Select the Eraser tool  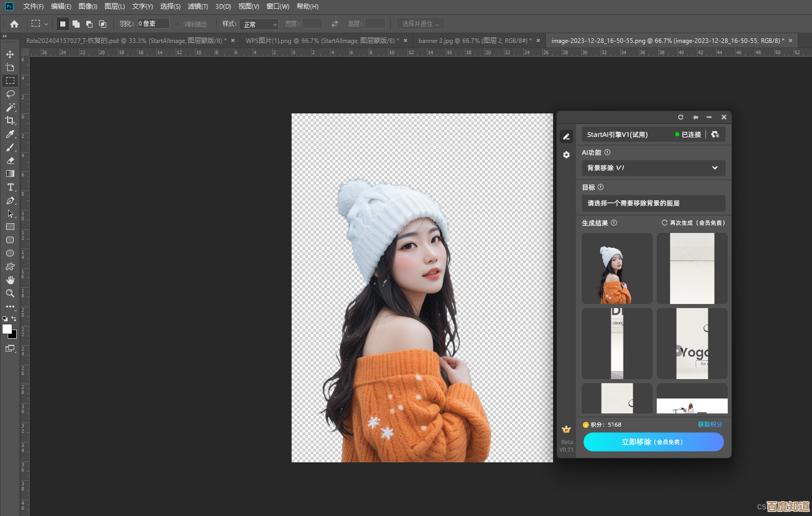click(10, 160)
